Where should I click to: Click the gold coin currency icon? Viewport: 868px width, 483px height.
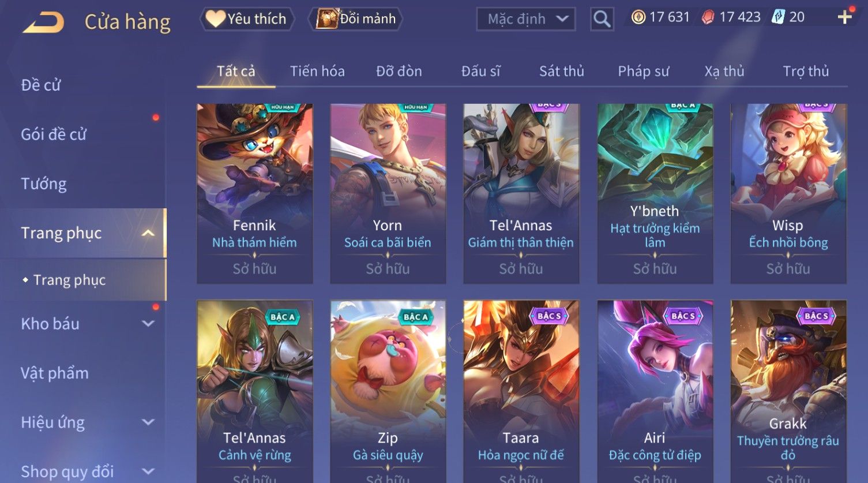(x=638, y=17)
